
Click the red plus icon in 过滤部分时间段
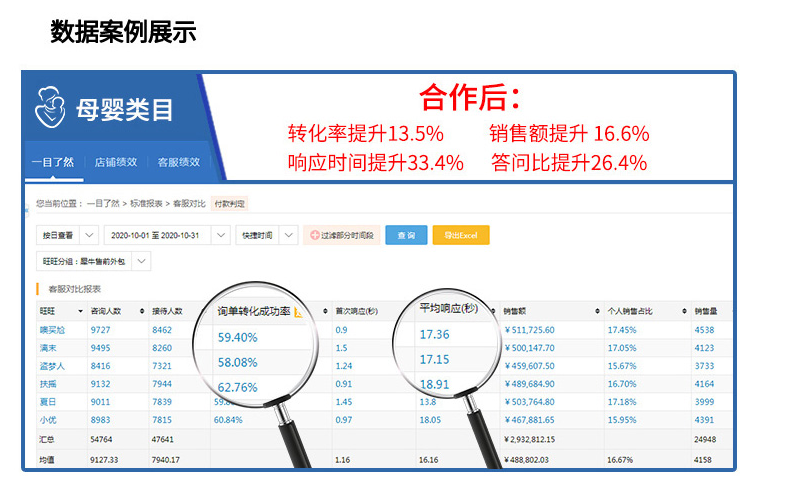(x=314, y=235)
